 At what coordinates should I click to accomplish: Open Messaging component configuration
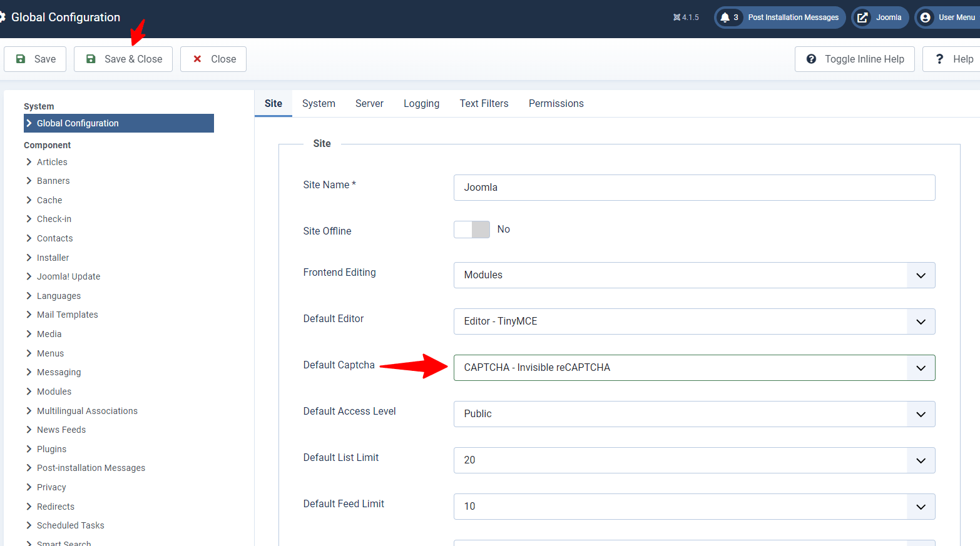click(x=59, y=372)
